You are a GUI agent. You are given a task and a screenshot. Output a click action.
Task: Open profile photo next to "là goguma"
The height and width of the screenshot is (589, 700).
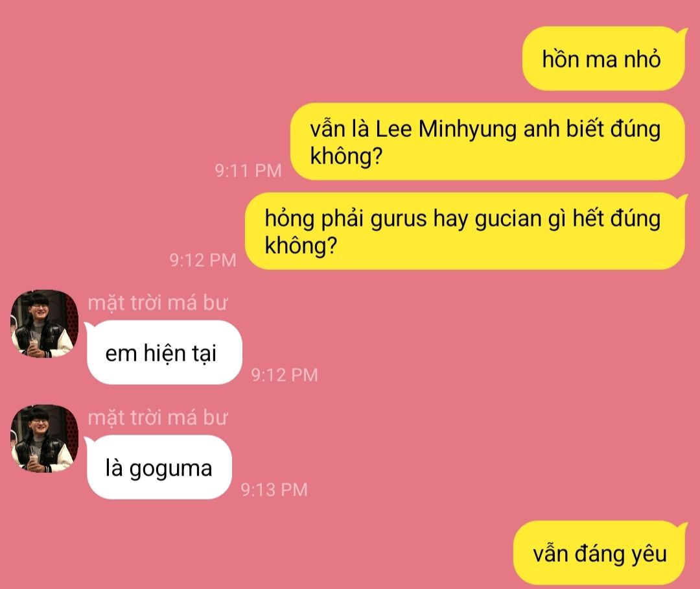[44, 439]
